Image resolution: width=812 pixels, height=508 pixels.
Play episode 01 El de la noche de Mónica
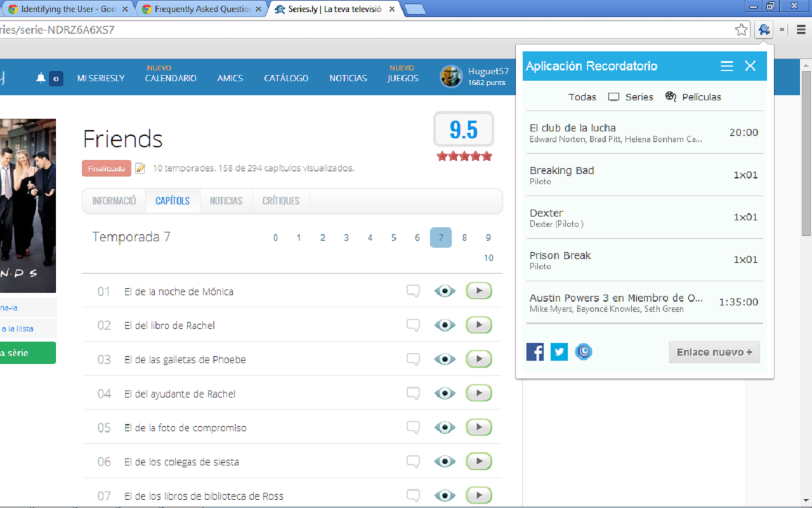tap(479, 291)
